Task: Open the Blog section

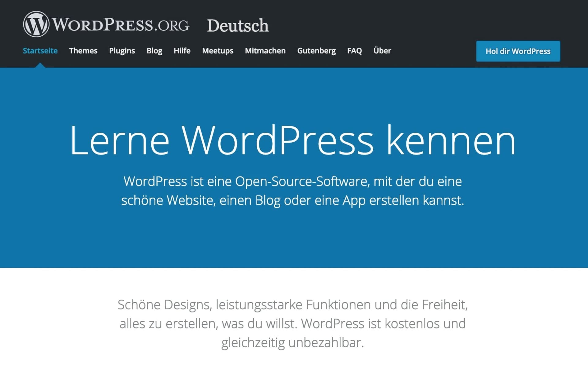Action: pos(154,51)
